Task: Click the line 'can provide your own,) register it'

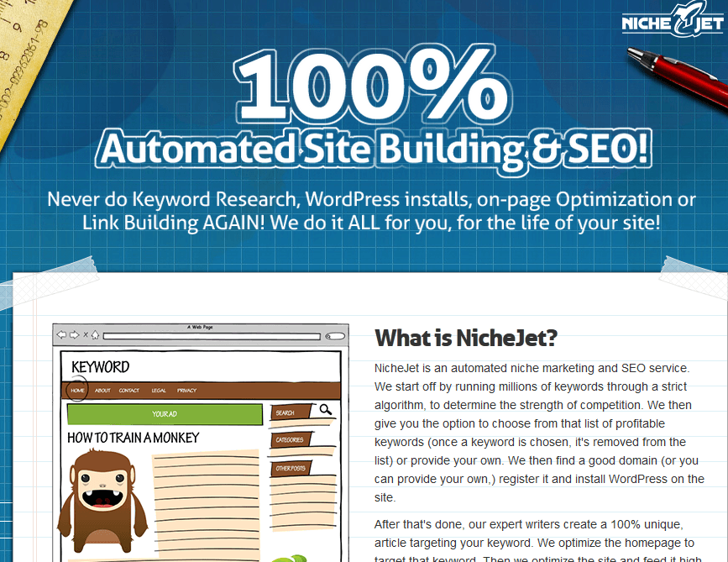Action: click(540, 480)
